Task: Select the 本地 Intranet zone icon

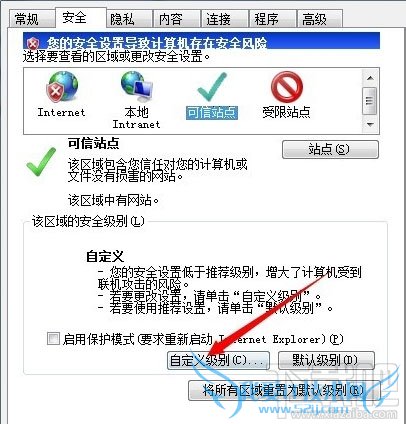Action: (137, 86)
